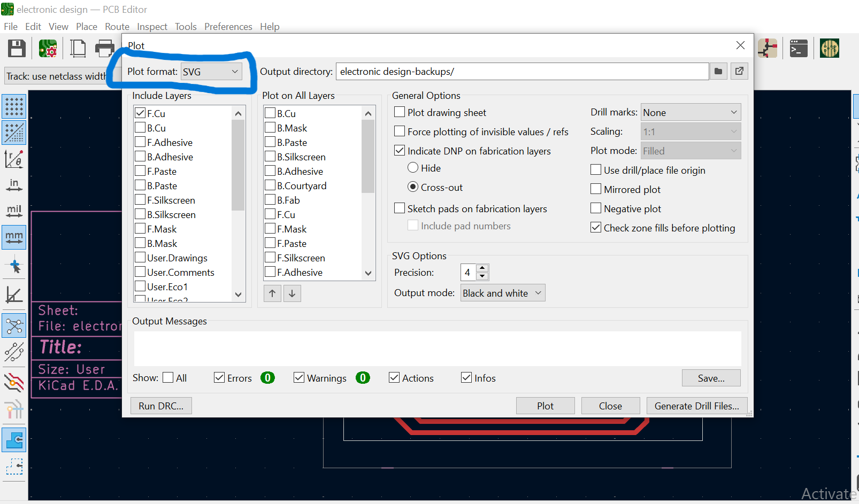Click the Close button in Plot dialog

pos(610,406)
